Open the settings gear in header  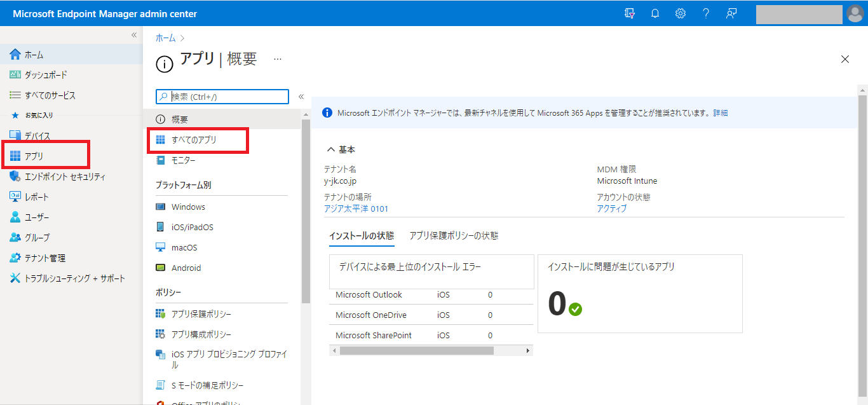[x=681, y=13]
